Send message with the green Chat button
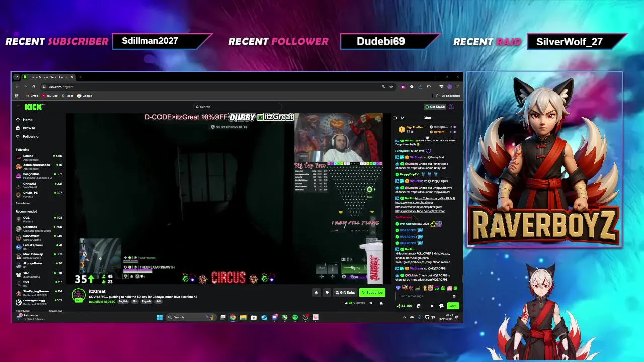This screenshot has height=362, width=644. (453, 306)
